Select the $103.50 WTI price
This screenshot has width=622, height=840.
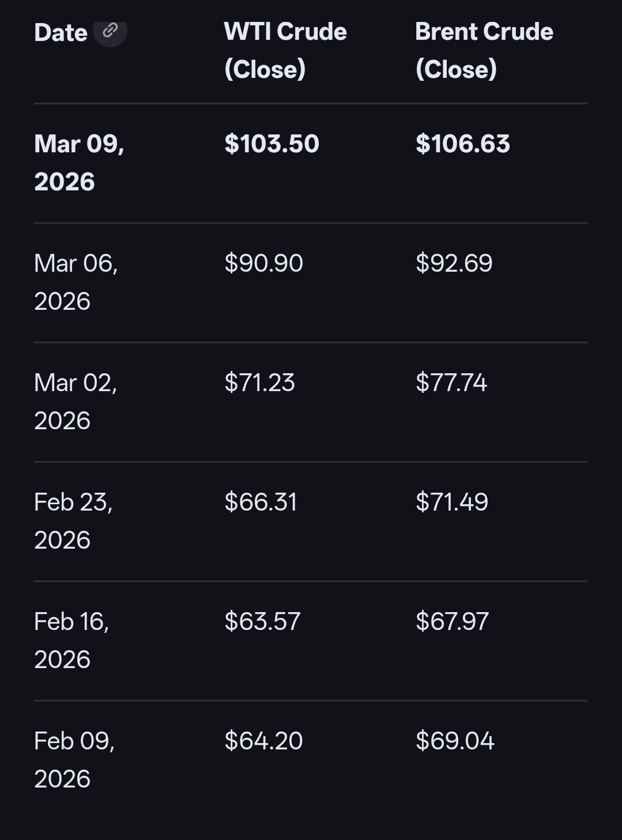(x=272, y=144)
